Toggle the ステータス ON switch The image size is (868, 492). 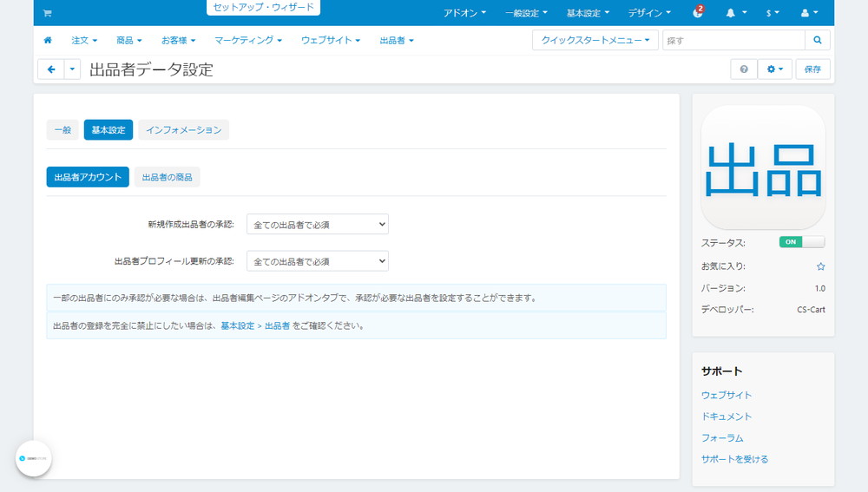(x=801, y=242)
